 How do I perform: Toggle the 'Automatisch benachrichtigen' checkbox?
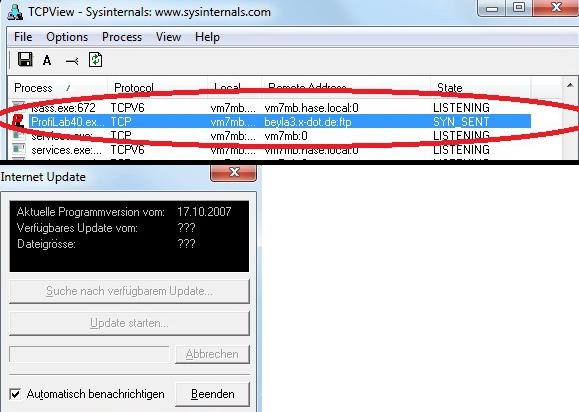point(15,394)
